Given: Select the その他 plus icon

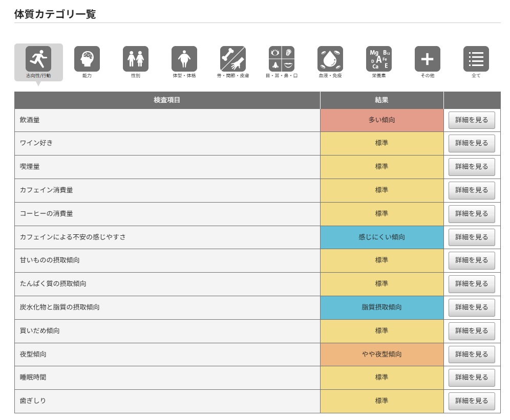Looking at the screenshot, I should pos(428,59).
